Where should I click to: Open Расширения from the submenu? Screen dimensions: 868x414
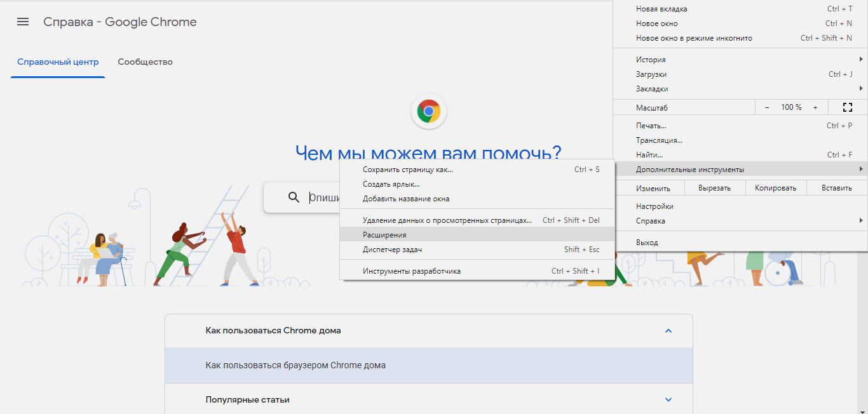coord(478,235)
